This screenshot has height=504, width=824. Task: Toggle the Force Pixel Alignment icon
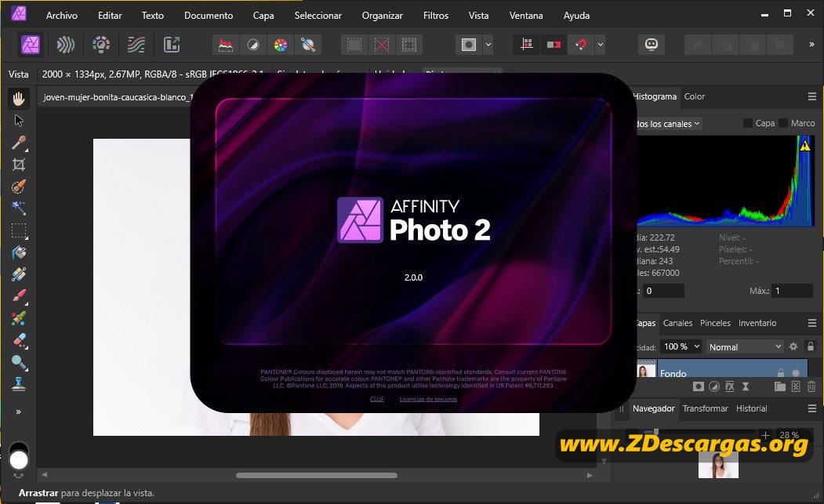[x=527, y=45]
